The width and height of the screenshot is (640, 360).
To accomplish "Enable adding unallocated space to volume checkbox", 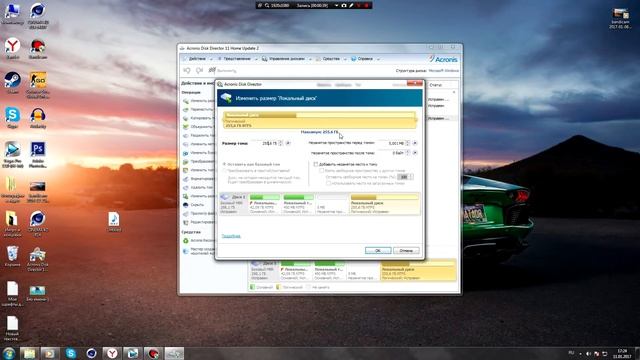I will click(316, 164).
